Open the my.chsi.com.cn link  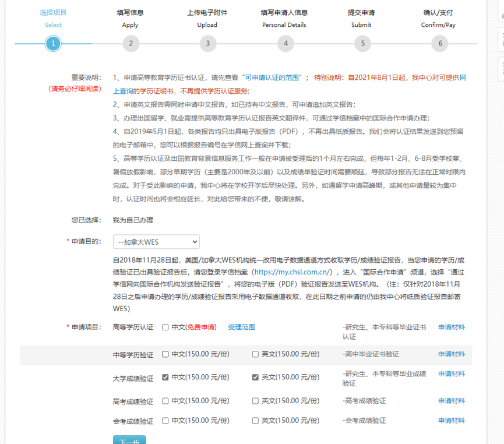293,272
